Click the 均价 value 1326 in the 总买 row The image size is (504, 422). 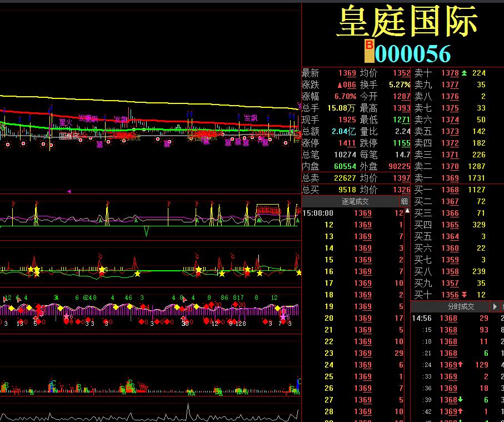pos(401,190)
